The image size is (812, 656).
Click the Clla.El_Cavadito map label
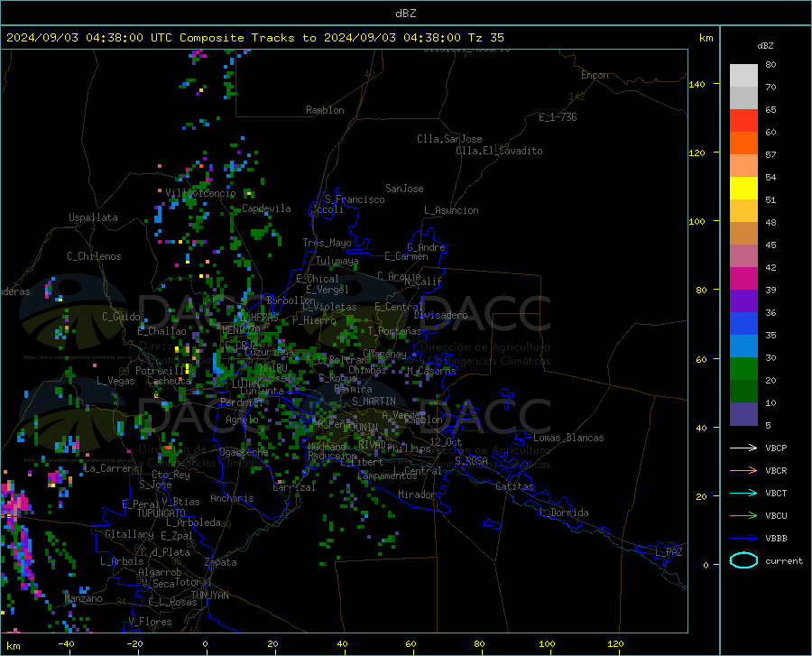pos(499,151)
